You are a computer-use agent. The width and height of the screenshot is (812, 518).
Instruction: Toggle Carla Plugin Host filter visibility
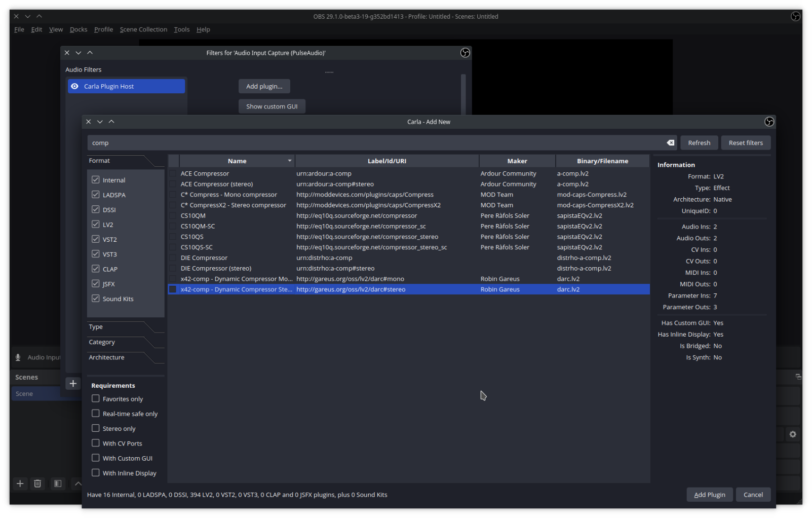74,86
